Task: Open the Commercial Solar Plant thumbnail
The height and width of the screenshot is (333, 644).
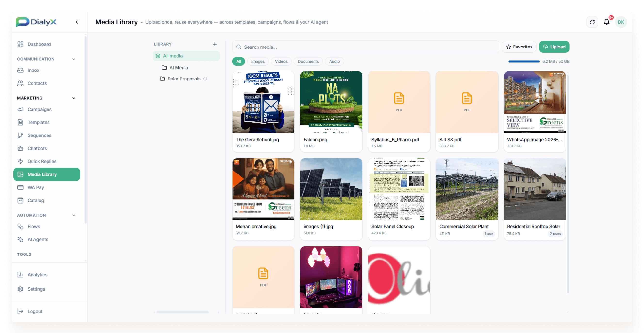Action: coord(467,189)
